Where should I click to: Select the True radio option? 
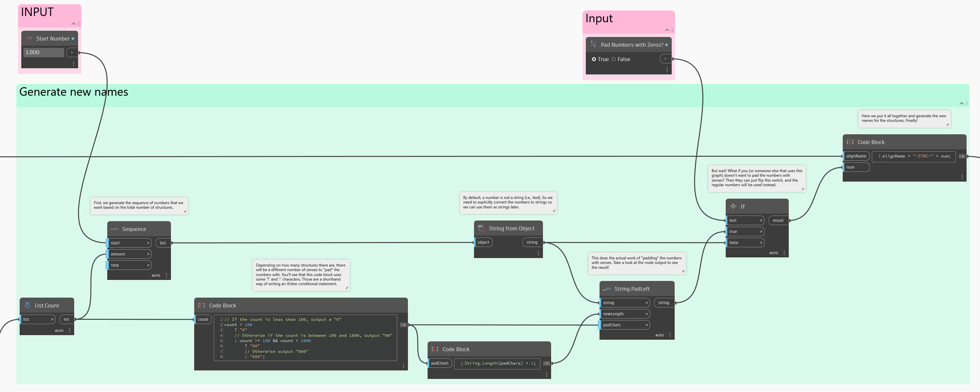click(594, 59)
